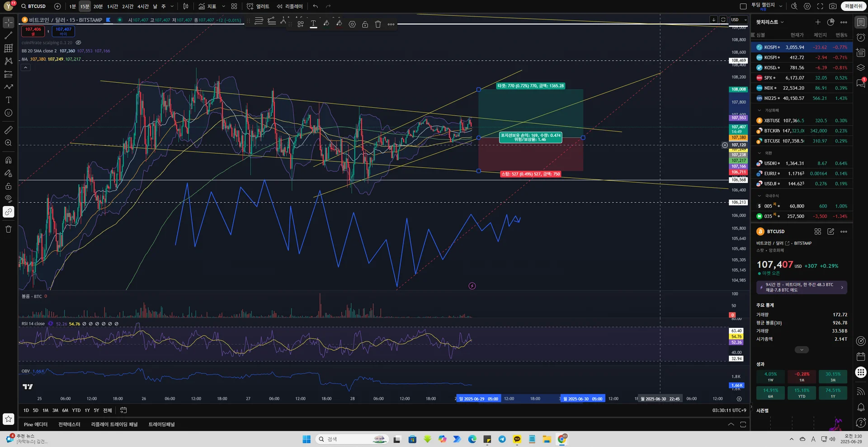Viewport: 868px width, 447px height.
Task: Switch to the 4시간 timeframe
Action: click(143, 6)
